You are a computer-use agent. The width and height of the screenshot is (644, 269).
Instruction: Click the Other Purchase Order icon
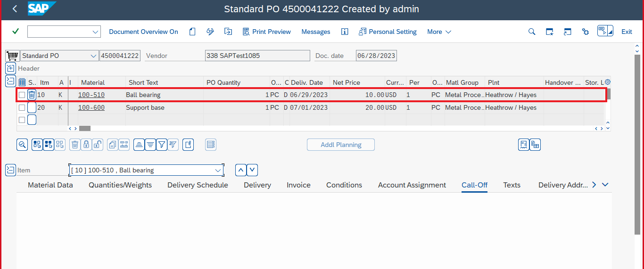click(228, 32)
